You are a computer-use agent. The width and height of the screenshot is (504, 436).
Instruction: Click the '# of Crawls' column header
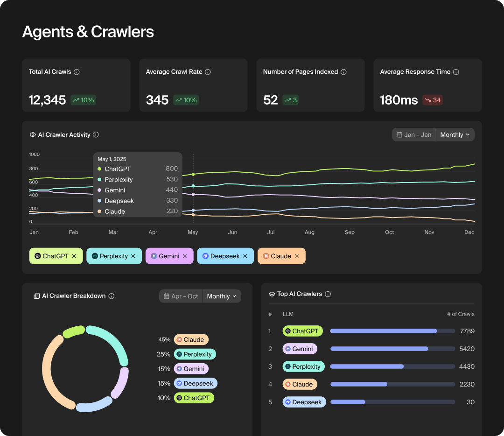tap(461, 314)
